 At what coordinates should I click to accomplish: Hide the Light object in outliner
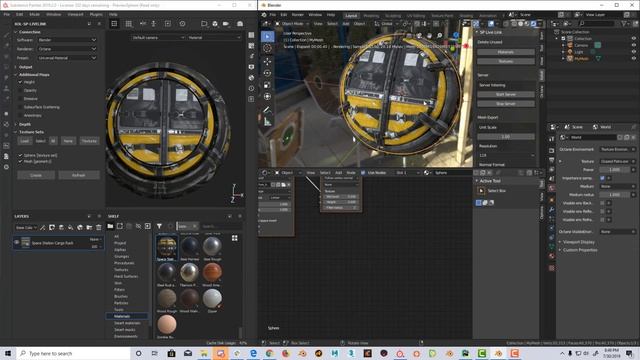coord(634,52)
